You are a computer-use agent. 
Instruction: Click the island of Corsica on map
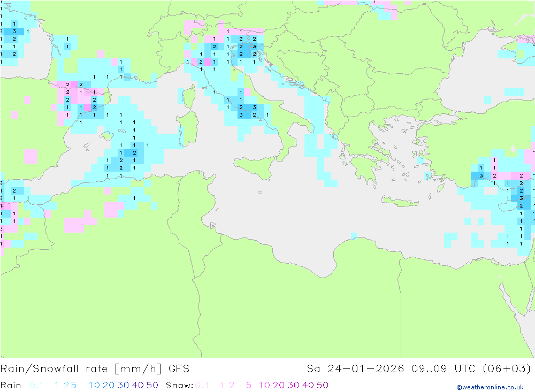coord(189,97)
